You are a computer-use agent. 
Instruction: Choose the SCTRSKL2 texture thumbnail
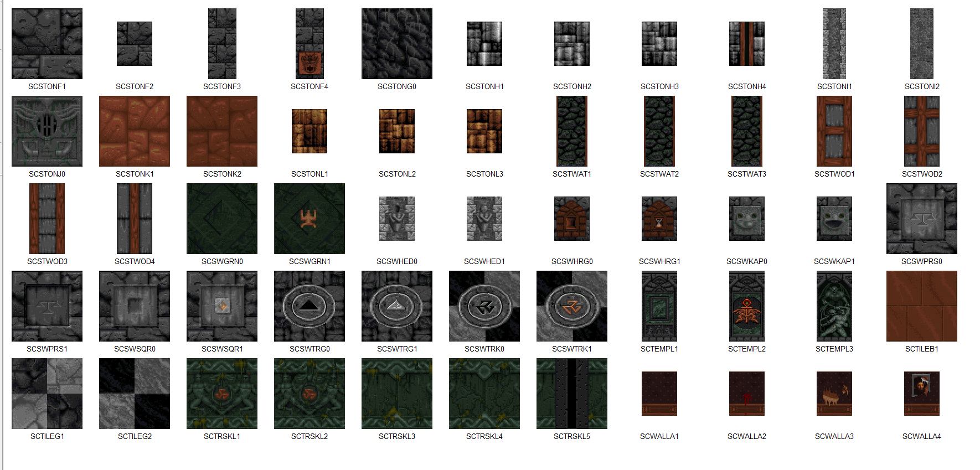(x=310, y=394)
